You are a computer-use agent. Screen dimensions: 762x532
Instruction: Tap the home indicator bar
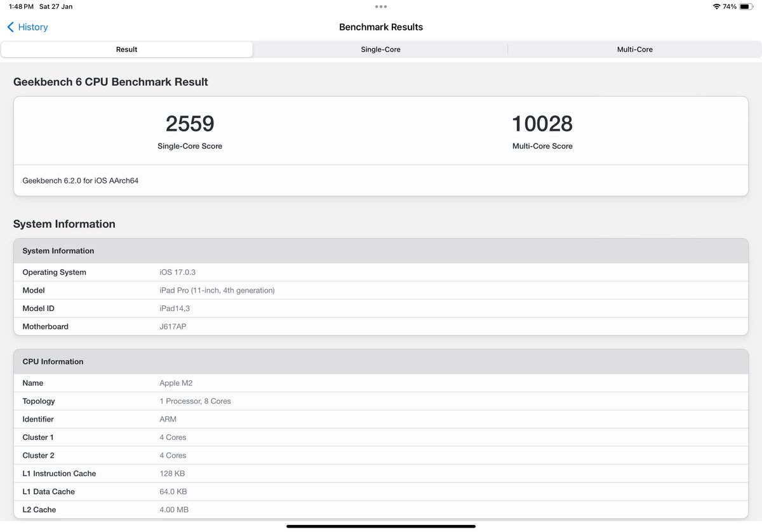coord(381,526)
